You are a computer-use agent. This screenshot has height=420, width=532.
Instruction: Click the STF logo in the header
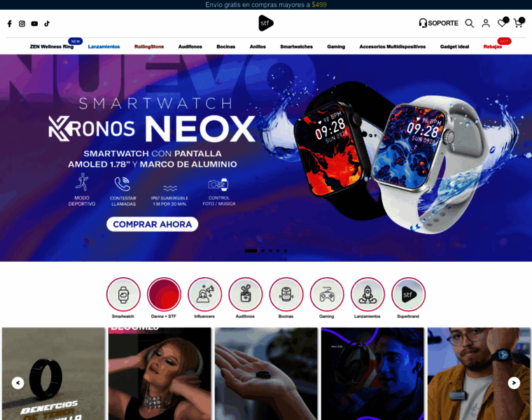click(x=266, y=23)
